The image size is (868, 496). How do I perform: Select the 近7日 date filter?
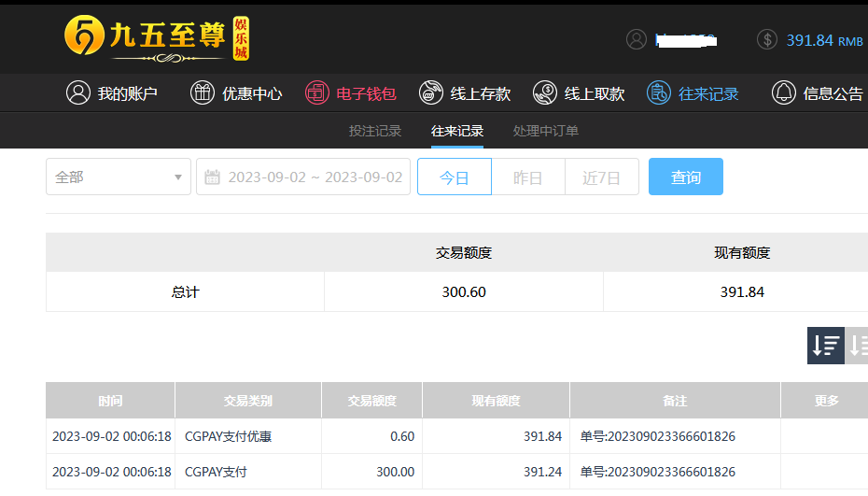602,177
